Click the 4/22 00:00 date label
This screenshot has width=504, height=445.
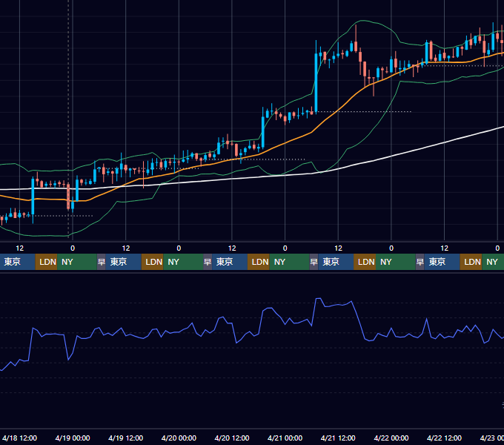(391, 438)
